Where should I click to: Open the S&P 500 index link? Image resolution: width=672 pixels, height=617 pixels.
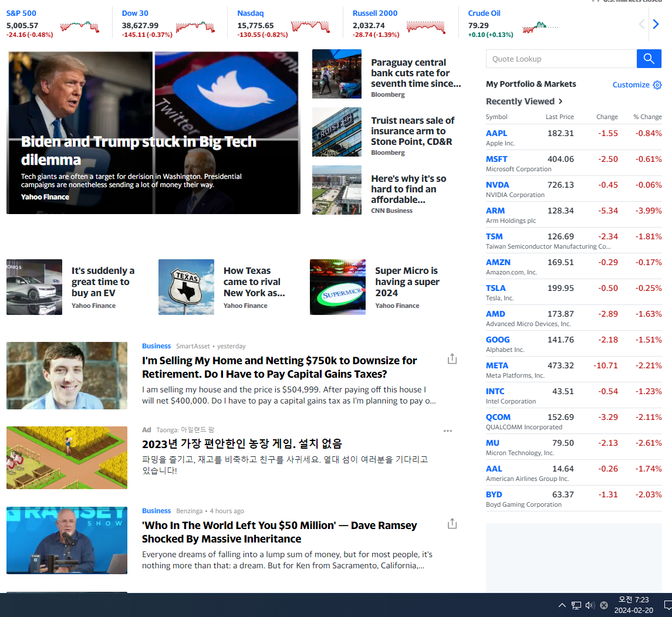(x=22, y=13)
